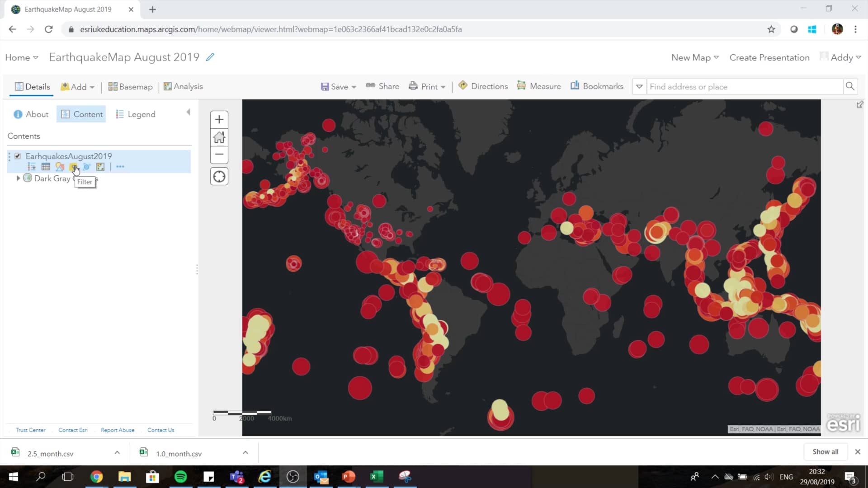Open the New Map dropdown
Viewport: 868px width, 488px height.
coord(694,57)
